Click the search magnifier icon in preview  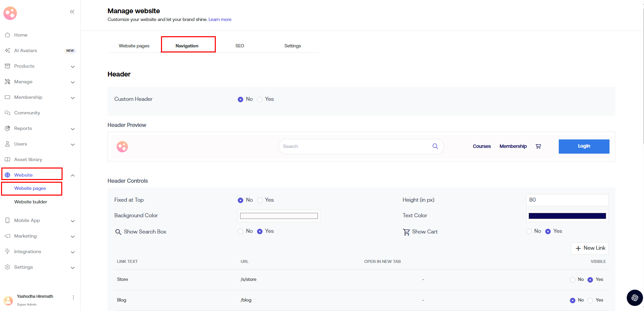(x=435, y=146)
